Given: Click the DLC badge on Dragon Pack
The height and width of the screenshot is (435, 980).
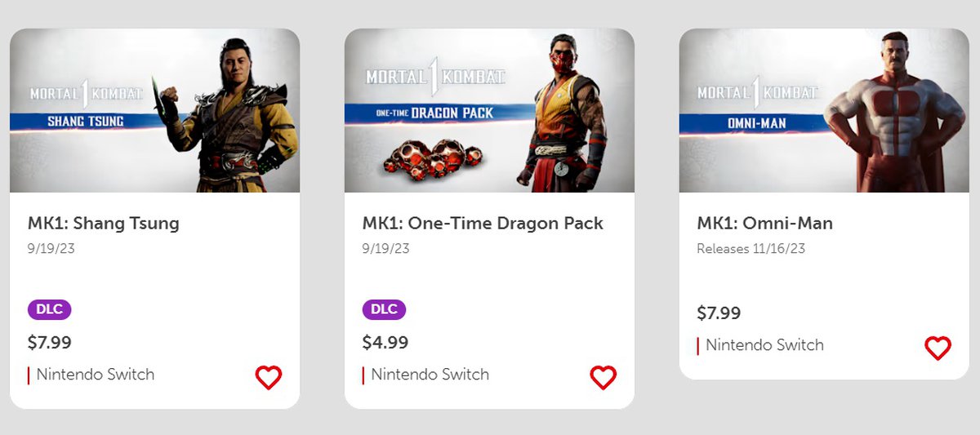Looking at the screenshot, I should (x=384, y=309).
